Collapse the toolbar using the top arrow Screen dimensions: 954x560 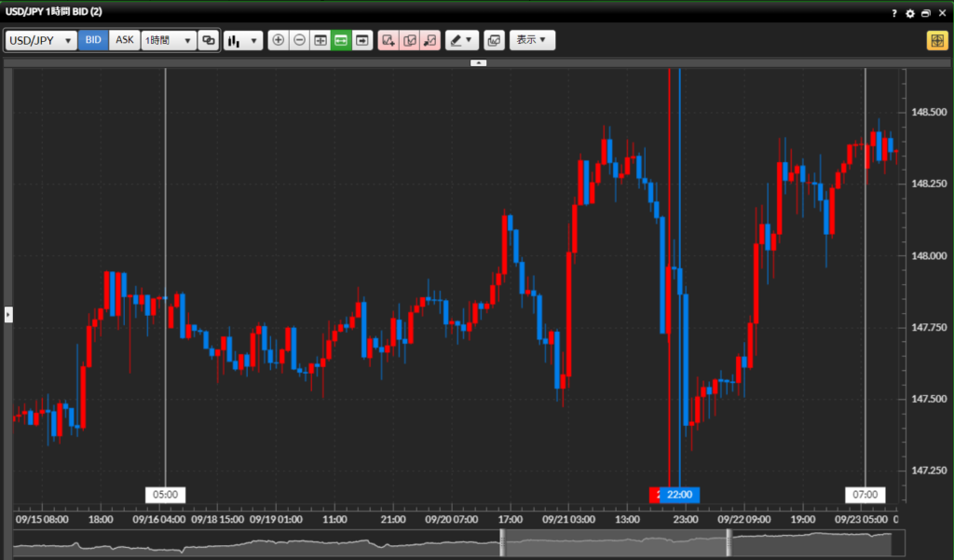point(478,62)
